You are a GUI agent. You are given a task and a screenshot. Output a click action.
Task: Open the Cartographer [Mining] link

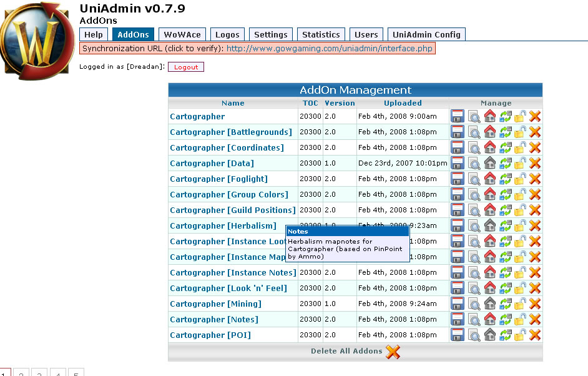click(215, 304)
